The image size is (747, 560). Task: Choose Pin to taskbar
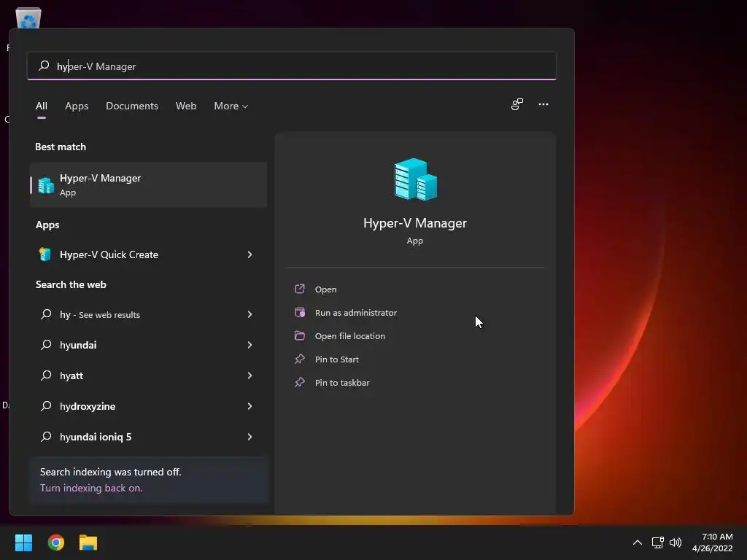pyautogui.click(x=342, y=382)
